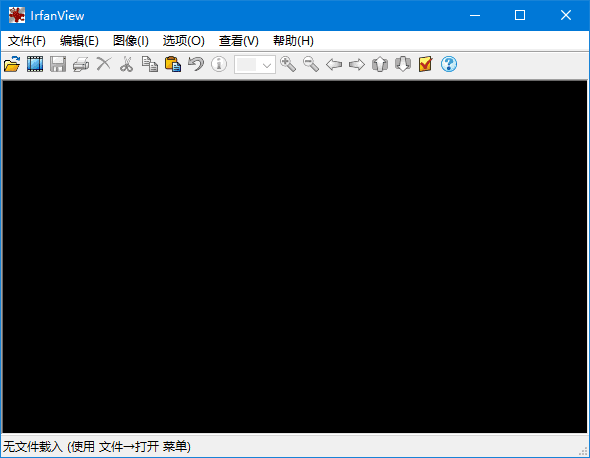
Task: Click the IrfanView logo in title bar
Action: (x=17, y=15)
